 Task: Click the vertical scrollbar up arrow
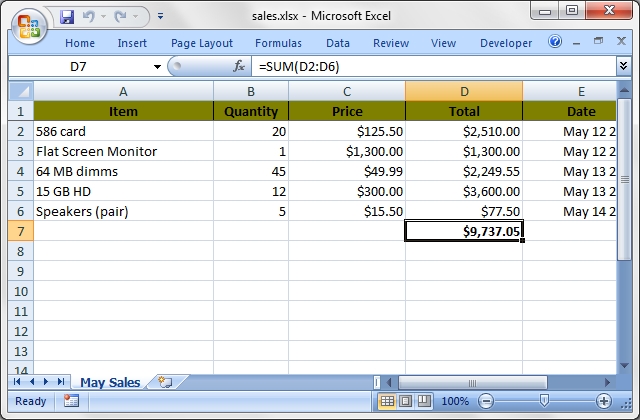pyautogui.click(x=624, y=89)
